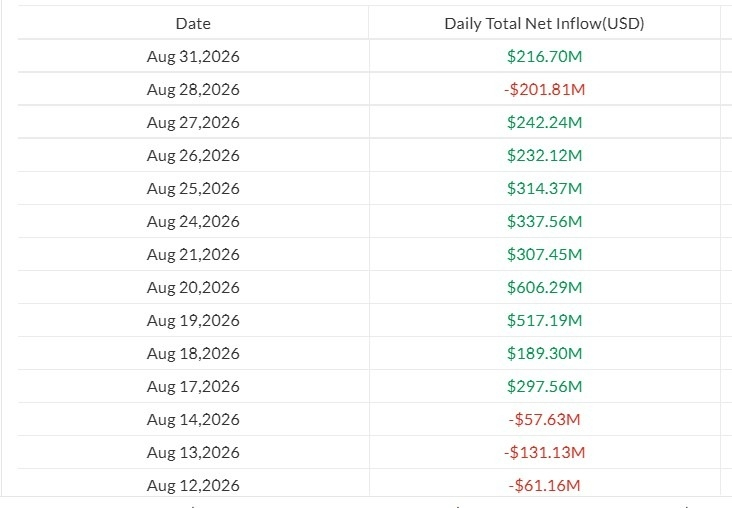The image size is (732, 508).
Task: Click the $189.30M inflow value
Action: pyautogui.click(x=544, y=353)
